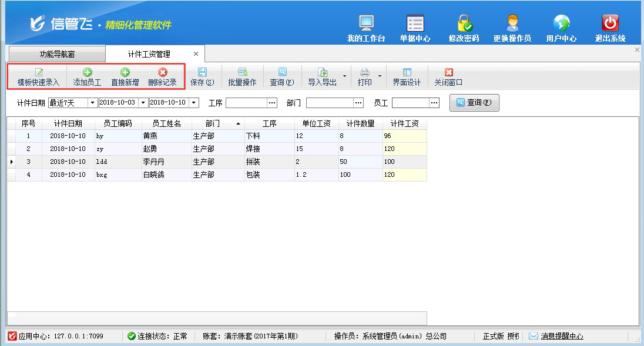
Task: Switch to the 功能导航窗 tab
Action: (x=57, y=54)
